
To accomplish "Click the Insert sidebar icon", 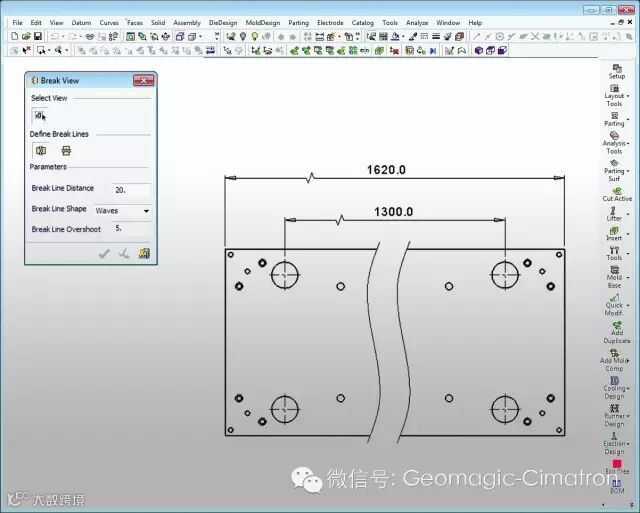I will [x=614, y=233].
